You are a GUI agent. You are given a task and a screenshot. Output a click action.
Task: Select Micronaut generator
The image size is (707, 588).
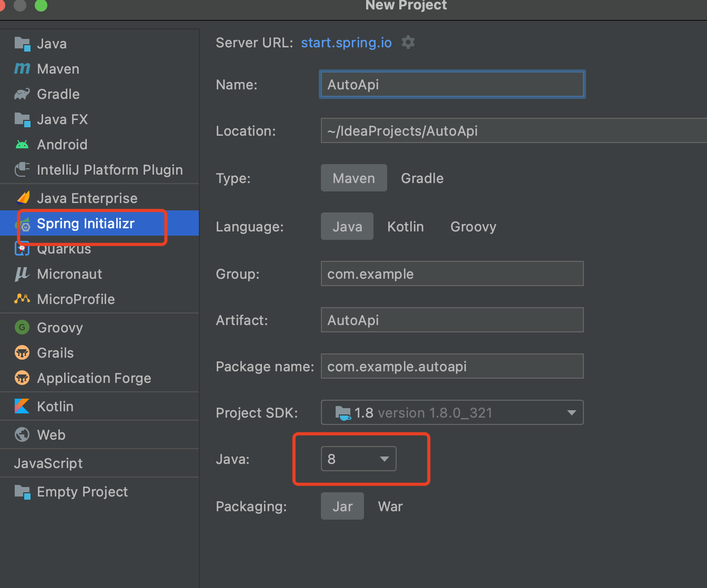99,274
